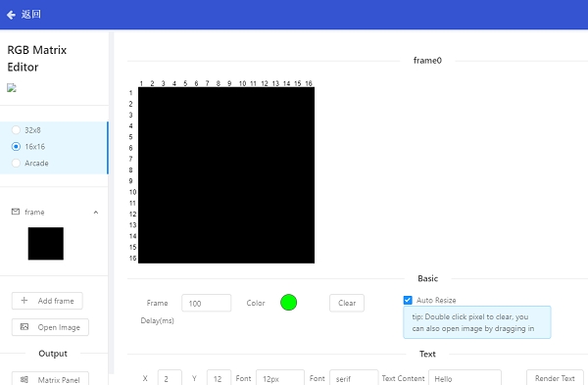The image size is (588, 385).
Task: Click the plus icon on Add frame
Action: (24, 301)
